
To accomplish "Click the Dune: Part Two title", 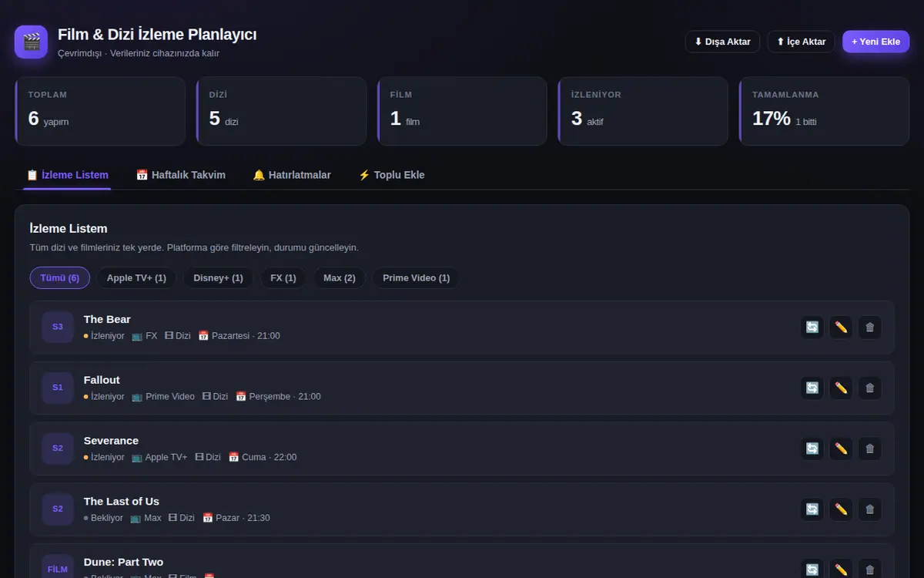I will tap(123, 562).
